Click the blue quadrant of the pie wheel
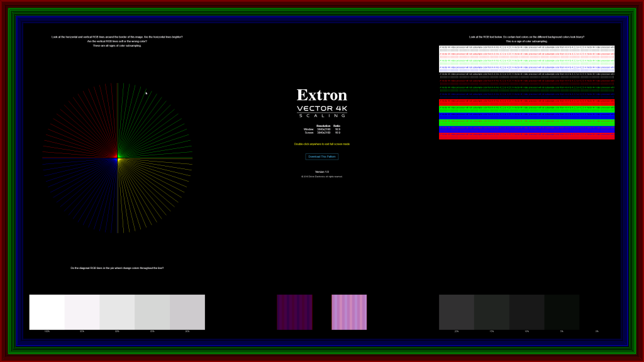644x362 pixels. click(80, 196)
